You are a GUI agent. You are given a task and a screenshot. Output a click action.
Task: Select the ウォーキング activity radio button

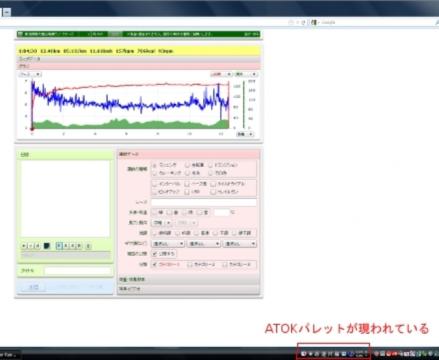coord(154,173)
